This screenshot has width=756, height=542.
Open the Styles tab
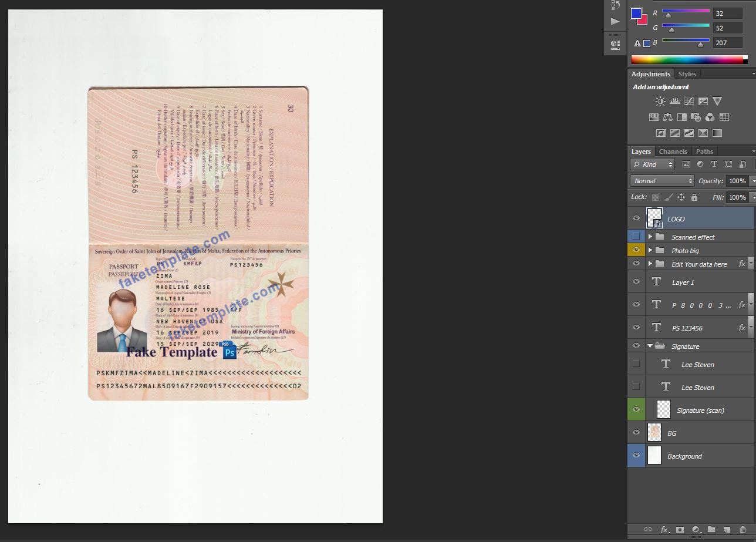(687, 74)
